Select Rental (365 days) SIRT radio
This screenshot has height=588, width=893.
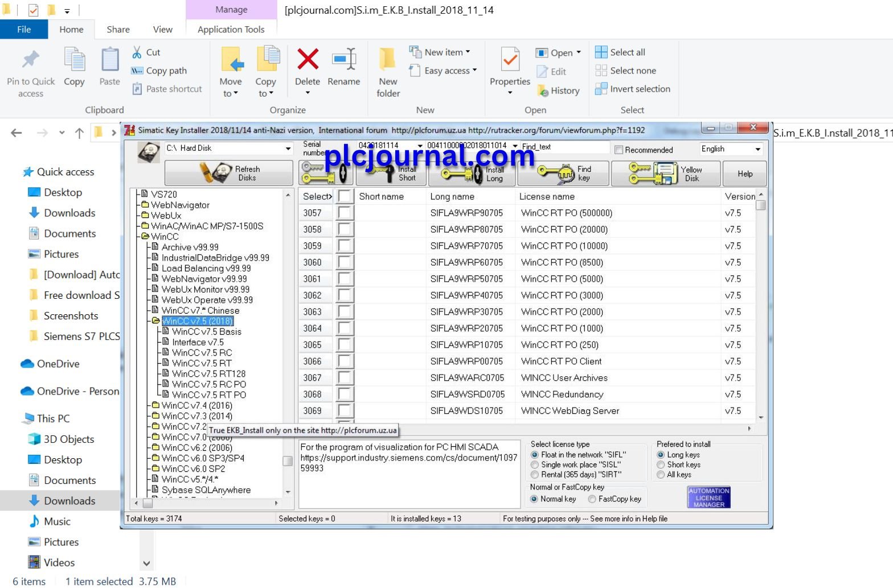coord(534,475)
